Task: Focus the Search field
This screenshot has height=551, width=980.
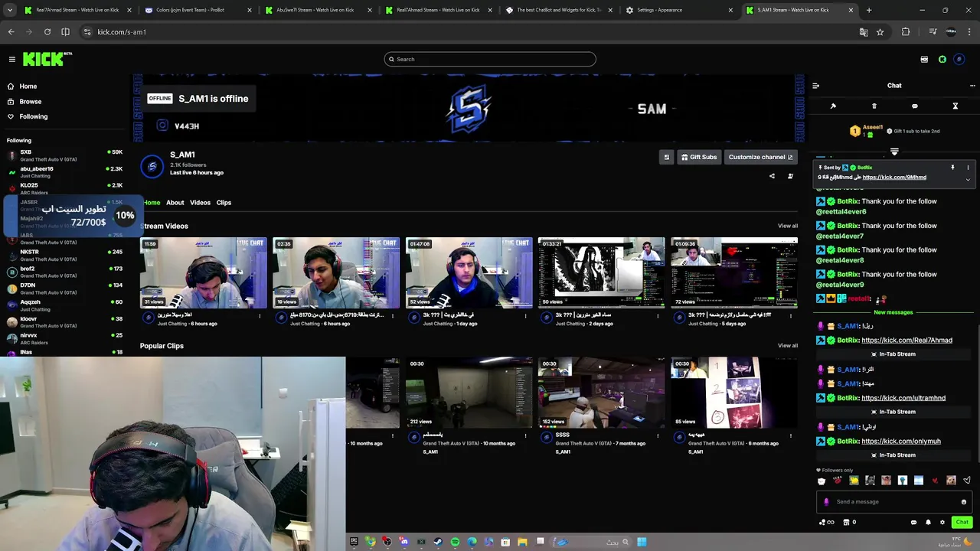Action: click(490, 59)
